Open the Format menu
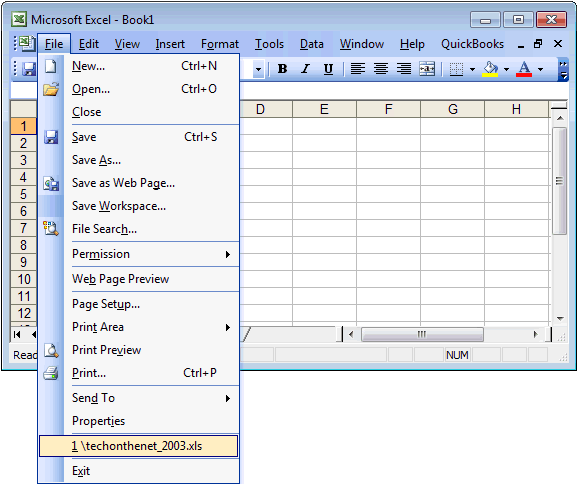The width and height of the screenshot is (577, 484). (220, 44)
